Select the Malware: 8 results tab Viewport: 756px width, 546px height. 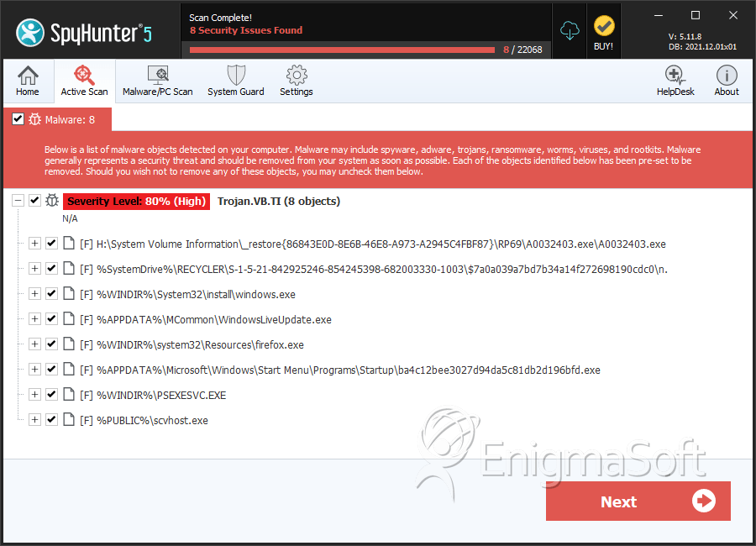pos(57,119)
